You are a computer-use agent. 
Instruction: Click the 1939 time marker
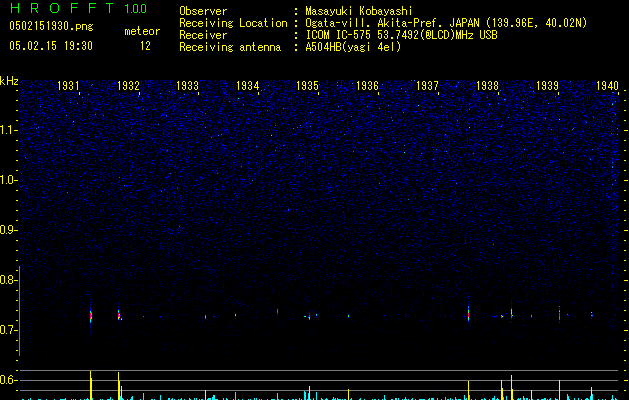[547, 86]
